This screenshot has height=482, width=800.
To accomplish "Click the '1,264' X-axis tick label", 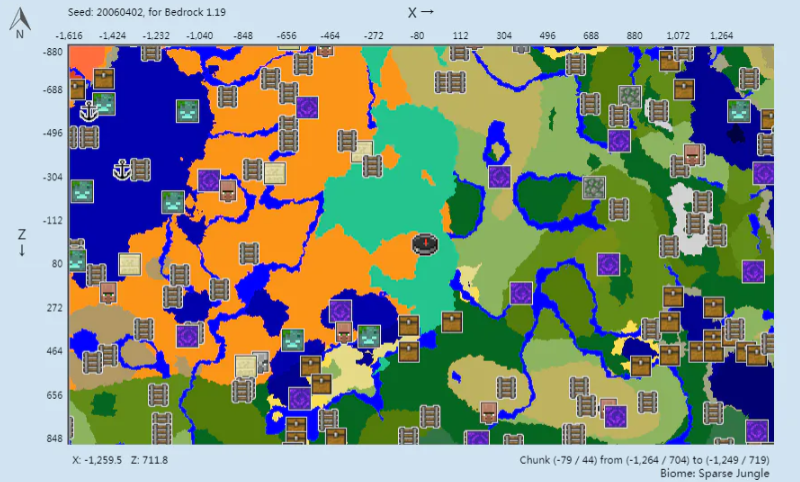I will coord(721,36).
